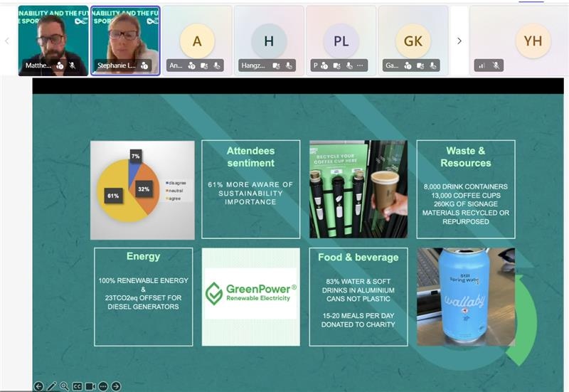569x392 pixels.
Task: Click the A participant avatar
Action: point(197,41)
